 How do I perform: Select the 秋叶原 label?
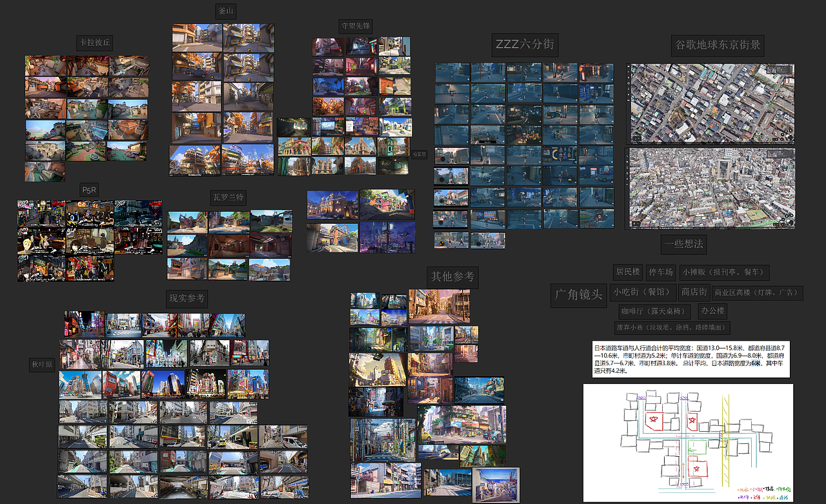pyautogui.click(x=43, y=365)
